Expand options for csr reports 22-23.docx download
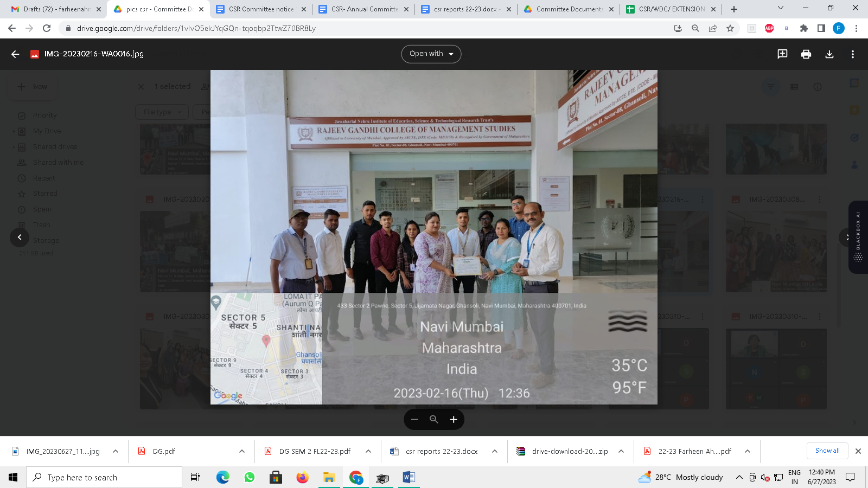This screenshot has width=868, height=488. (495, 451)
